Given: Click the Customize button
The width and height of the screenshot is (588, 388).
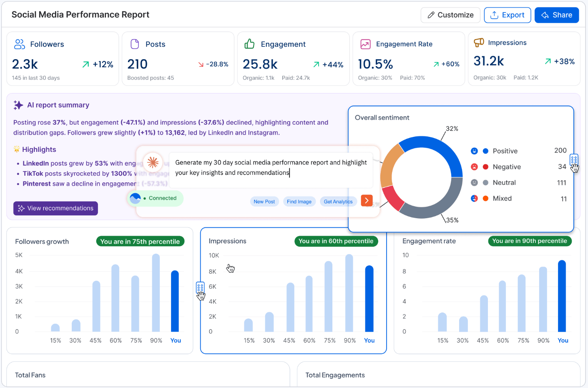Looking at the screenshot, I should click(x=450, y=15).
